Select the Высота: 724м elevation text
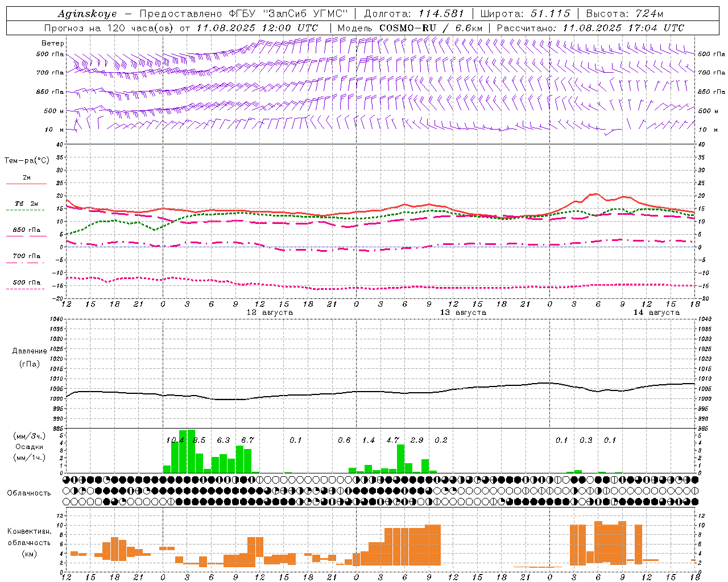 624,14
